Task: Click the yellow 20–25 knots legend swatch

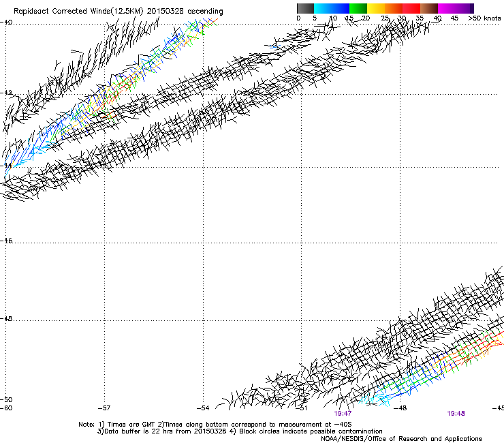Action: (376, 8)
